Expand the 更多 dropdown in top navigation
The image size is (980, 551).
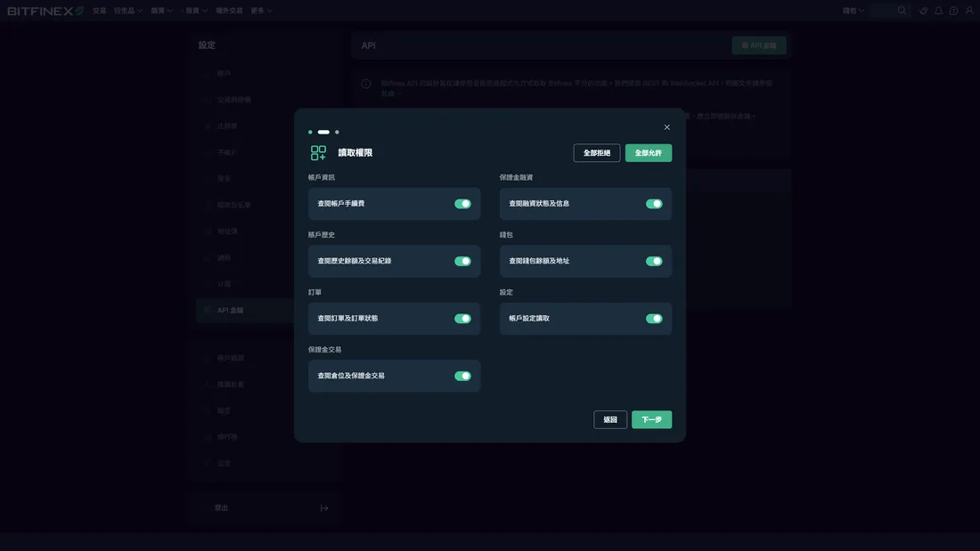pyautogui.click(x=261, y=11)
